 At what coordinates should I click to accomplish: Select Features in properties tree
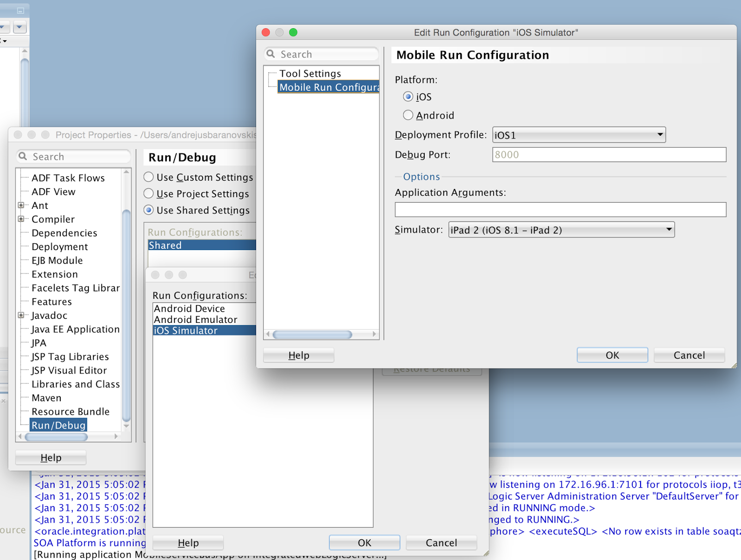52,302
